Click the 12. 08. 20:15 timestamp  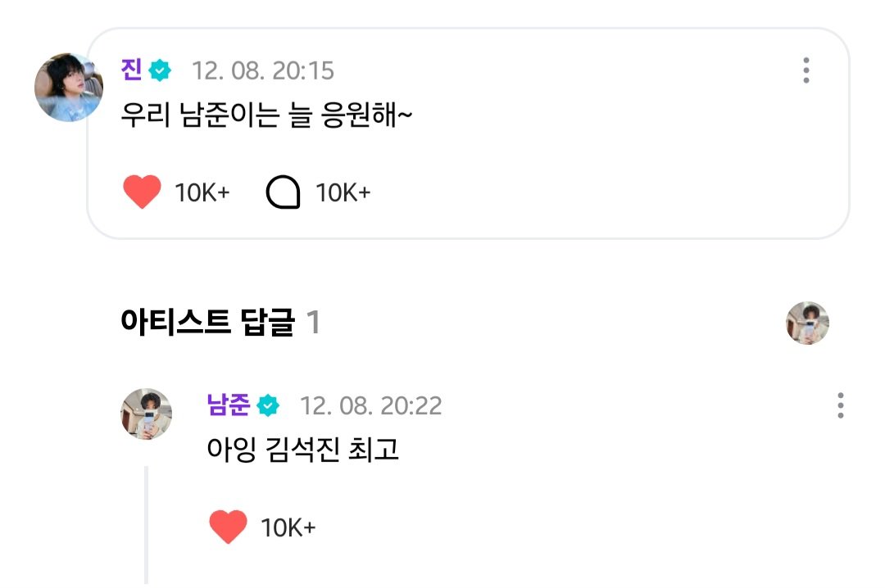pos(263,70)
